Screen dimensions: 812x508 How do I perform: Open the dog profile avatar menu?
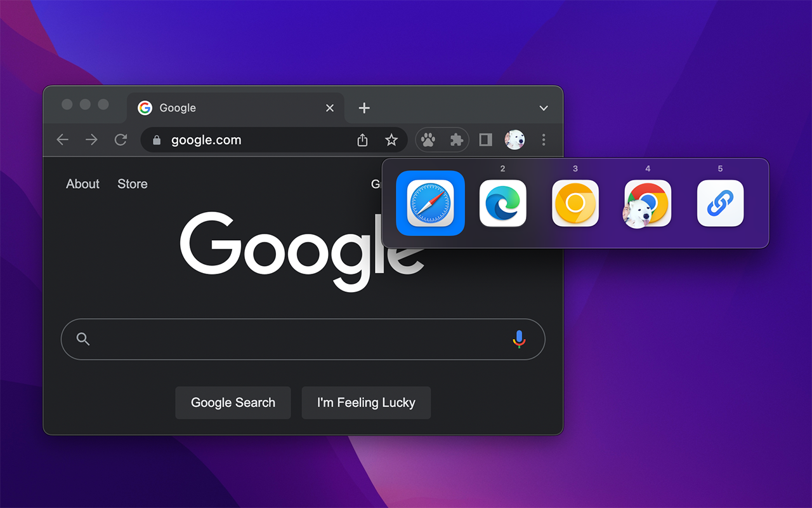514,140
